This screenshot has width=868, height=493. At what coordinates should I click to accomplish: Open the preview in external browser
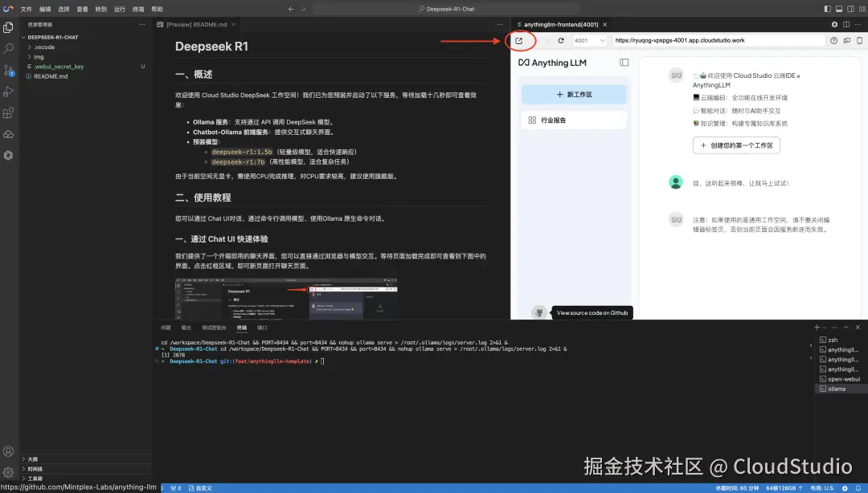point(518,40)
